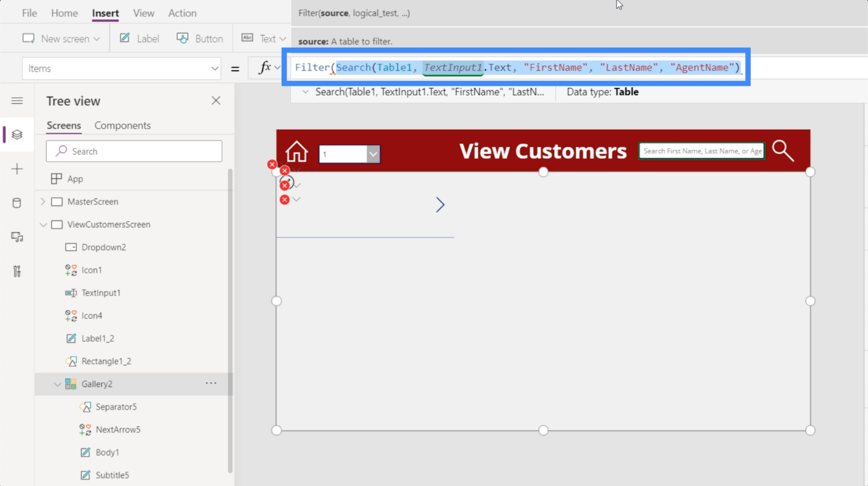
Task: Click inside the Filter formula bar
Action: click(x=517, y=67)
